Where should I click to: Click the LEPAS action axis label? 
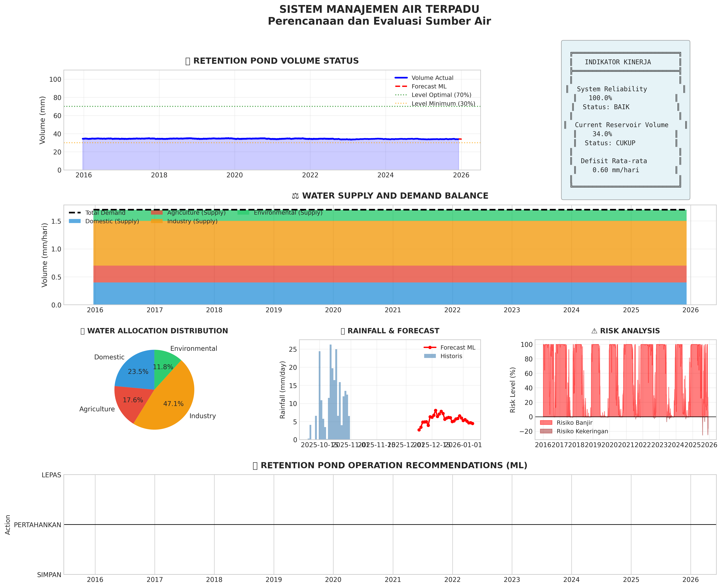51,475
